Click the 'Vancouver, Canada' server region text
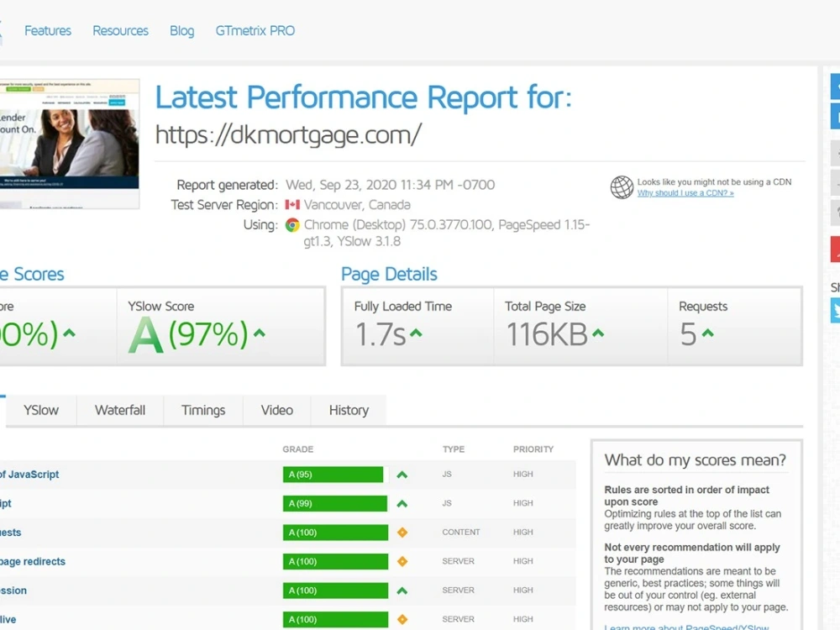Image resolution: width=840 pixels, height=630 pixels. [x=357, y=205]
